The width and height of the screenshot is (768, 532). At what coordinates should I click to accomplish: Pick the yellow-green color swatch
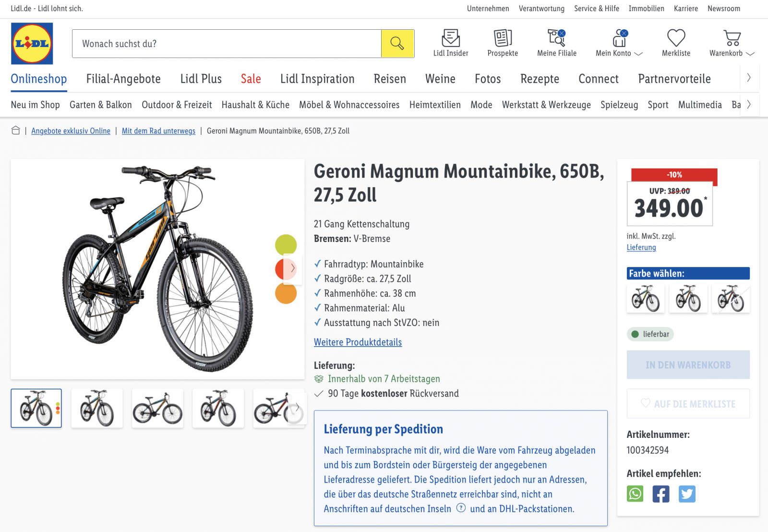[x=286, y=245]
